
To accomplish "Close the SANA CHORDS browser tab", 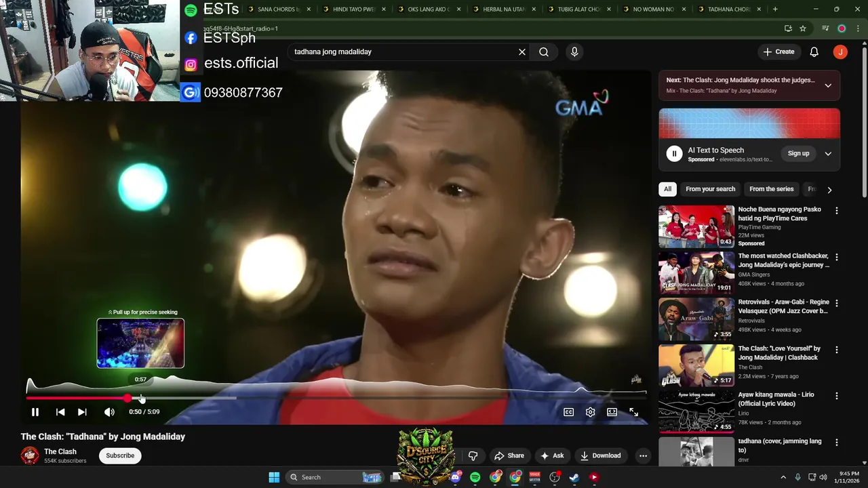I will (309, 9).
